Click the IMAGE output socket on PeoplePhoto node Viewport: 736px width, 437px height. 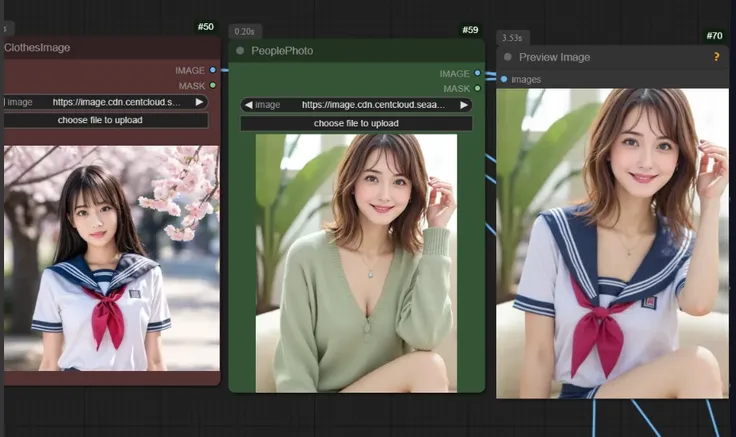pos(477,73)
